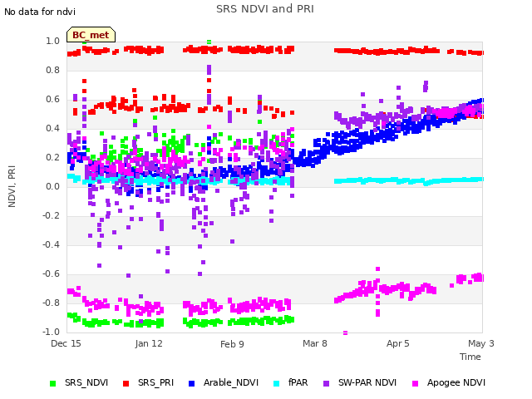Toggle the Arable_NDVI legend label

231,383
